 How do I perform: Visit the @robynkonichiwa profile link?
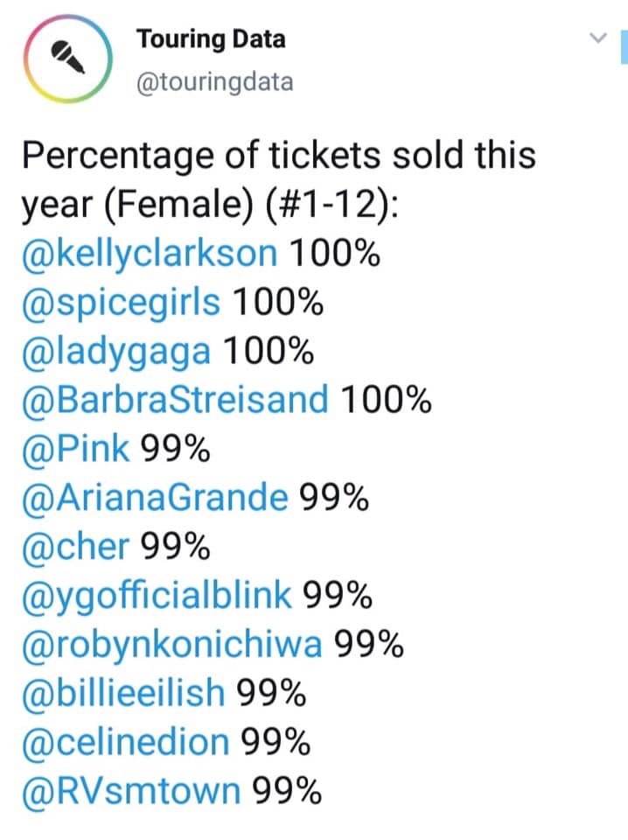(x=171, y=646)
